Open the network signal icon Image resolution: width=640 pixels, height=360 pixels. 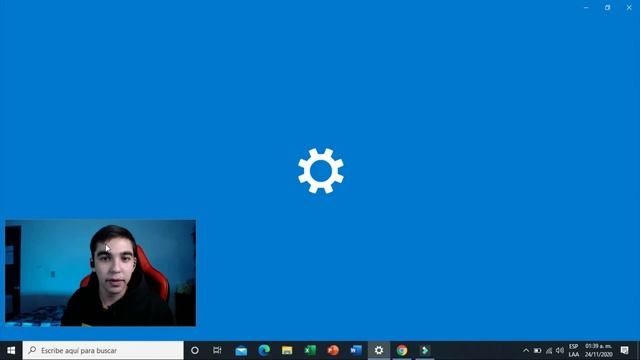pyautogui.click(x=549, y=350)
